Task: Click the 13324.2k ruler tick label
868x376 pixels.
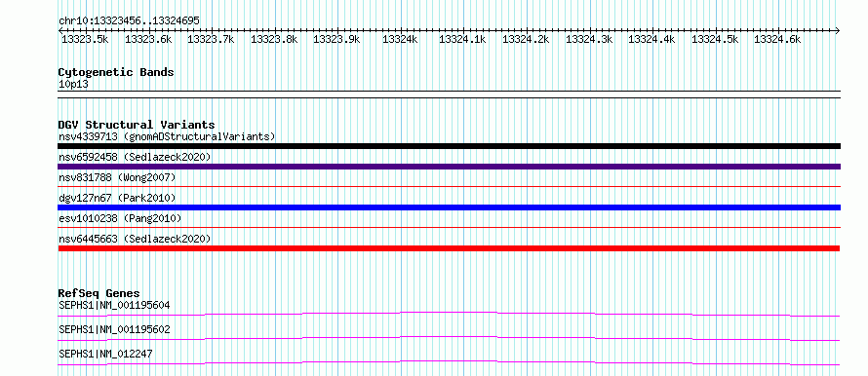Action: [526, 39]
